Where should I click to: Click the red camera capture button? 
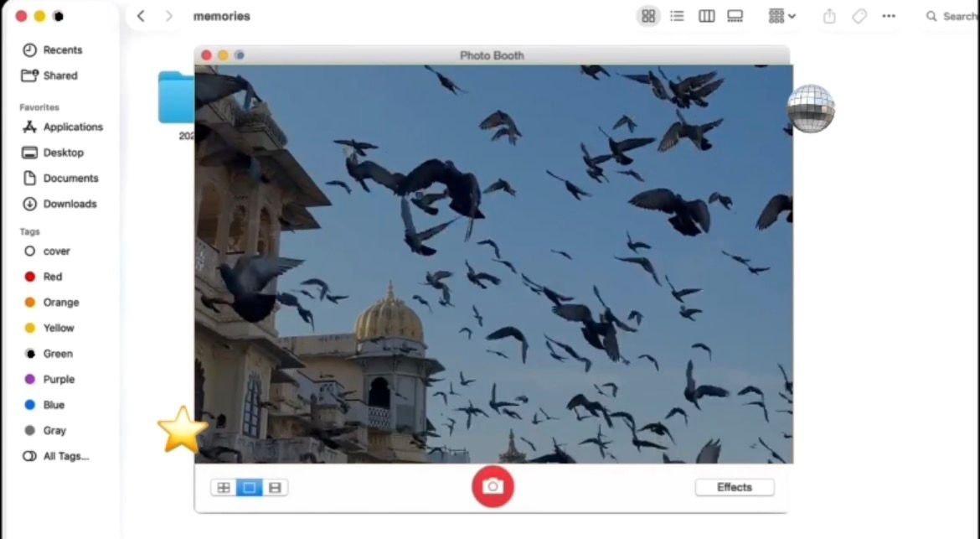tap(493, 487)
